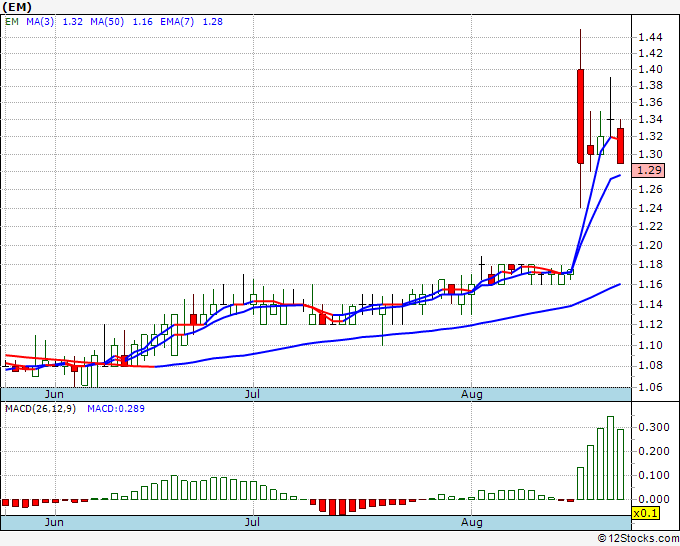Click the 1.38 price axis label
Image resolution: width=680 pixels, height=546 pixels.
[651, 85]
